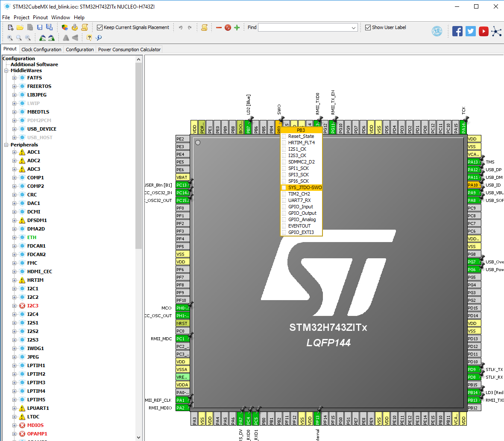Click the Save Project floppy icon
Image resolution: width=504 pixels, height=441 pixels.
(x=40, y=28)
